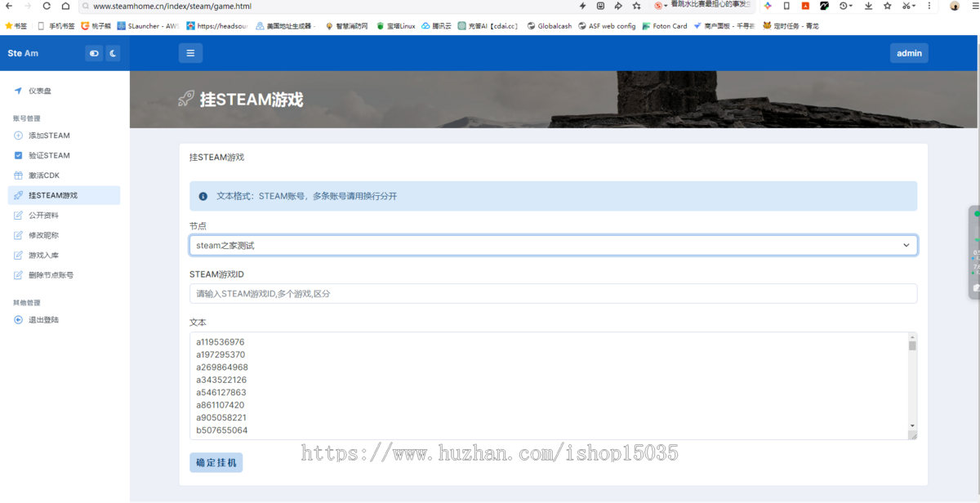Image resolution: width=980 pixels, height=503 pixels.
Task: Log out via 退出登陆
Action: [x=65, y=319]
